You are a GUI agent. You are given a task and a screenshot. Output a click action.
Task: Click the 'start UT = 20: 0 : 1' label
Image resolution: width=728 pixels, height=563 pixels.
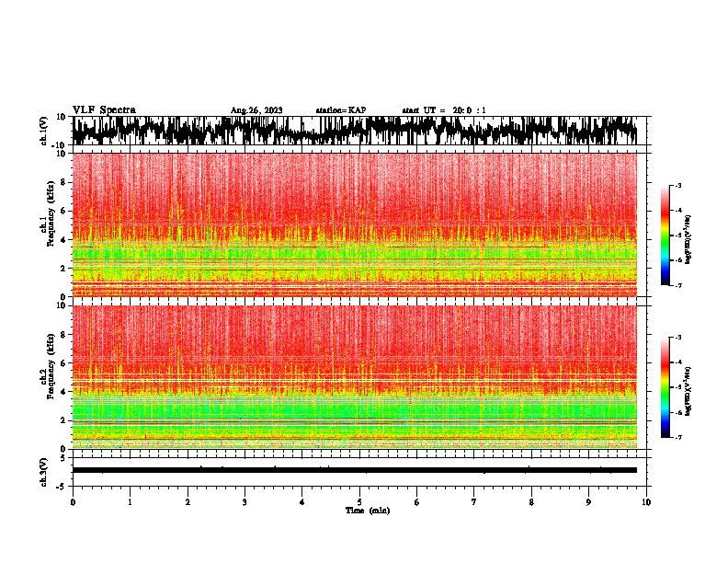(444, 110)
